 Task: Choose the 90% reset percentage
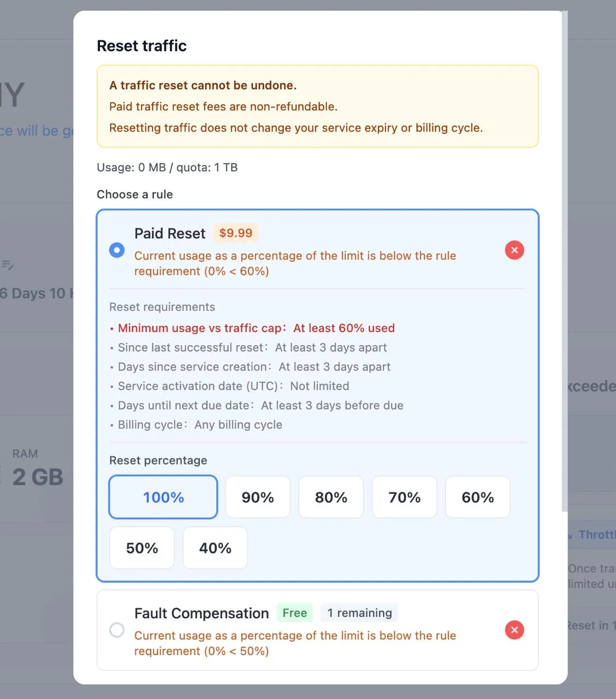258,497
